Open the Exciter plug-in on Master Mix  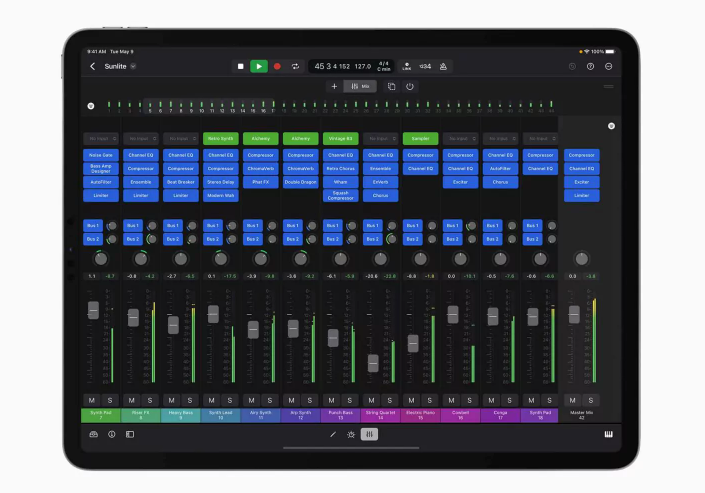pyautogui.click(x=582, y=182)
